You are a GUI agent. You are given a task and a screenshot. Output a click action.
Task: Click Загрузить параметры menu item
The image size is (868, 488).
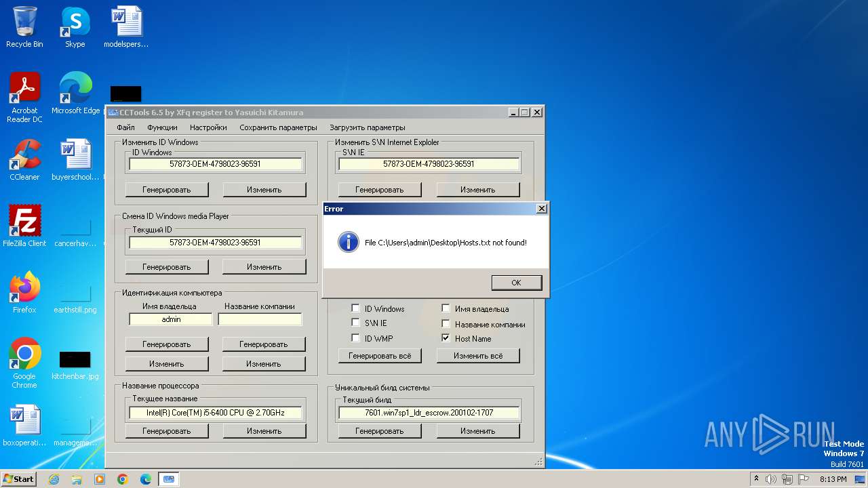click(x=368, y=127)
